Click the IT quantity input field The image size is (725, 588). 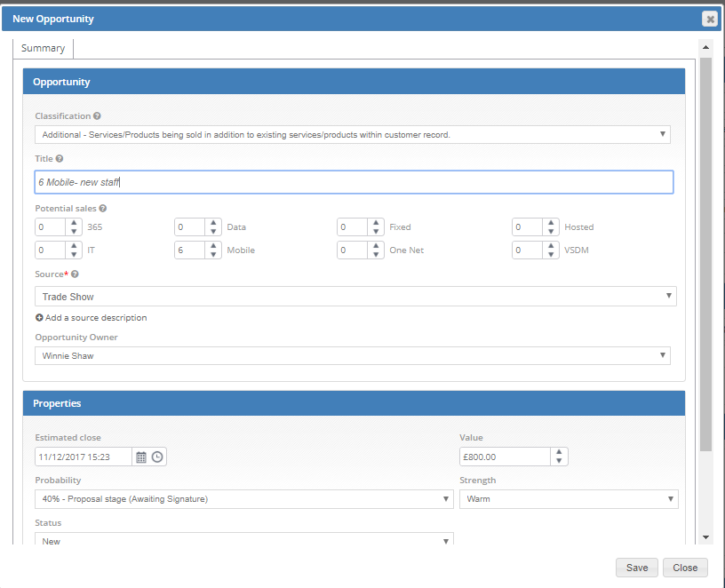(51, 250)
